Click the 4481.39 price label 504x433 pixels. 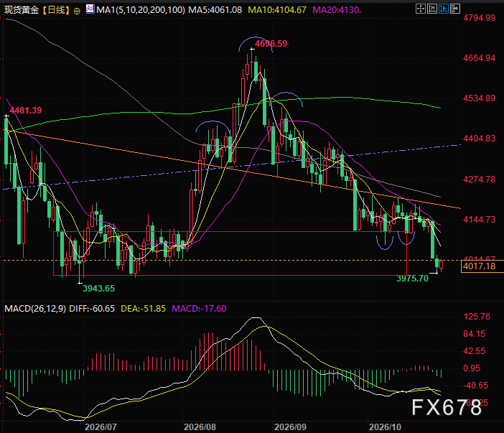26,111
